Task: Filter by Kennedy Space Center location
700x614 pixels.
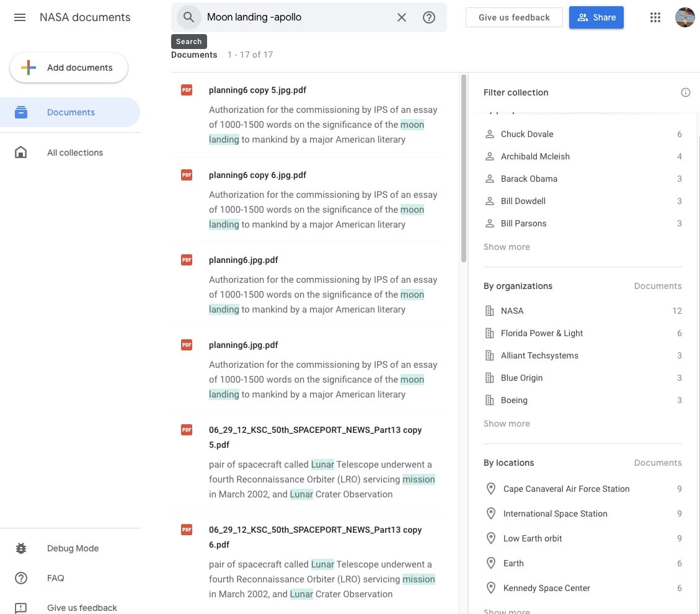Action: pos(546,588)
